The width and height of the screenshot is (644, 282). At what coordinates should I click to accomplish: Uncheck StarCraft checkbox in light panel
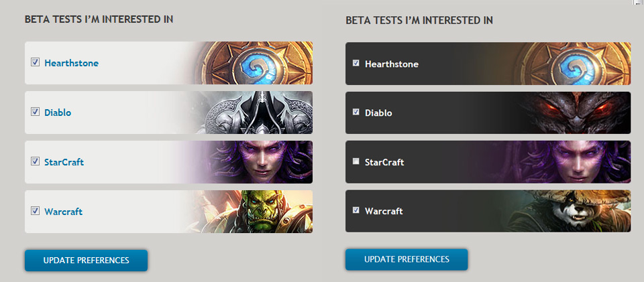(x=35, y=161)
